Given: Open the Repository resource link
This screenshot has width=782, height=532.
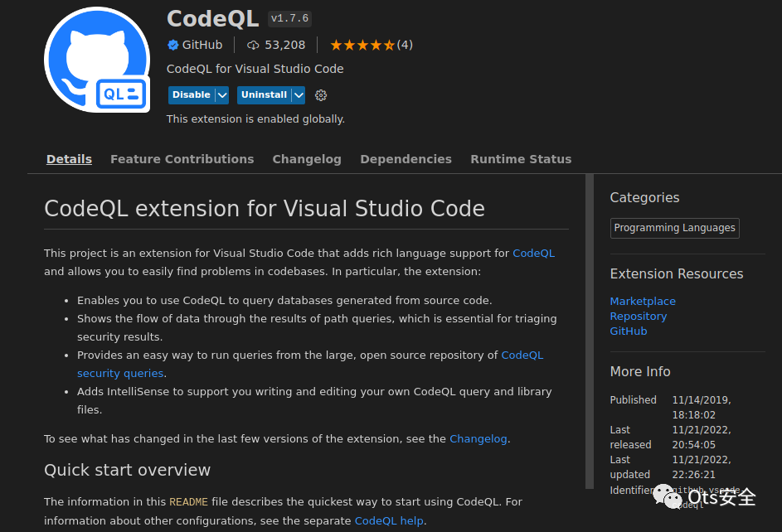Looking at the screenshot, I should [x=638, y=316].
